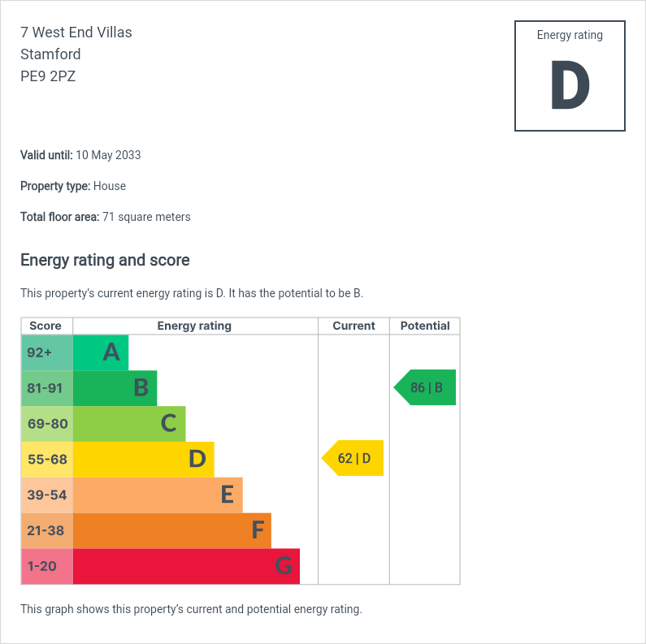Select the green B rating bar
Viewport: 646px width, 644px height.
click(115, 388)
